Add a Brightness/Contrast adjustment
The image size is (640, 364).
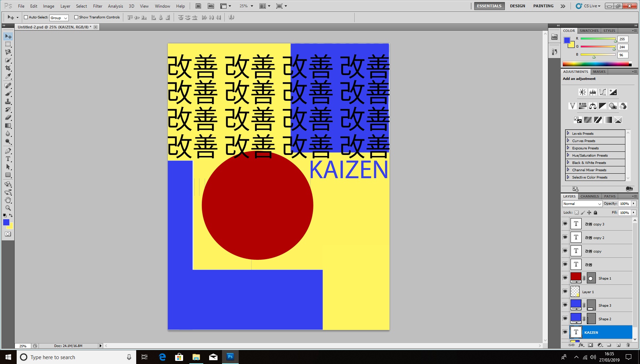tap(582, 92)
